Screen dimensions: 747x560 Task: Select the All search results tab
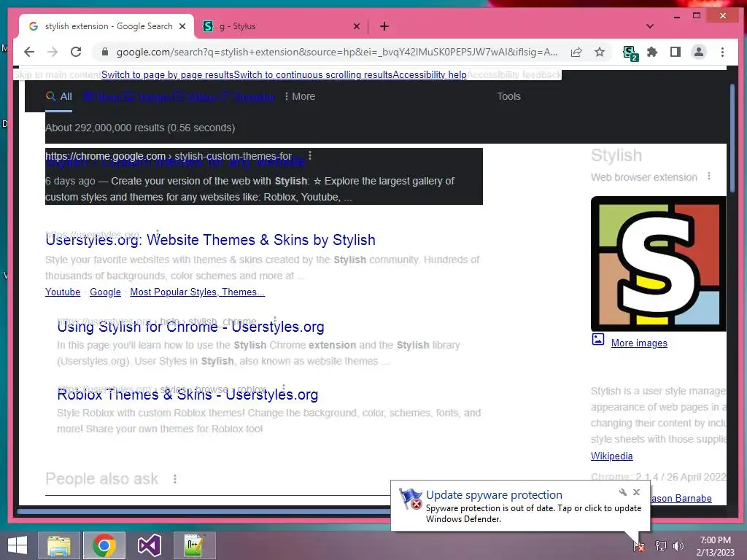point(58,97)
